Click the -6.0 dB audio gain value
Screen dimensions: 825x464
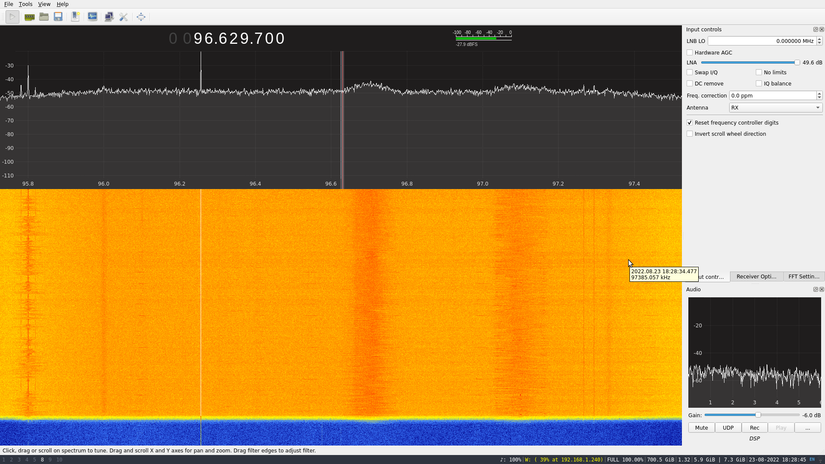(x=812, y=415)
